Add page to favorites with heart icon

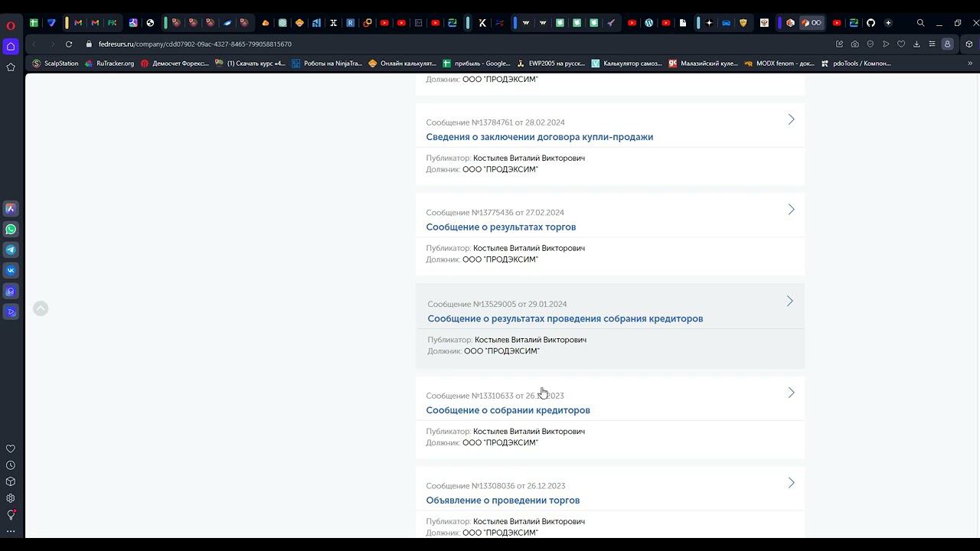point(901,44)
